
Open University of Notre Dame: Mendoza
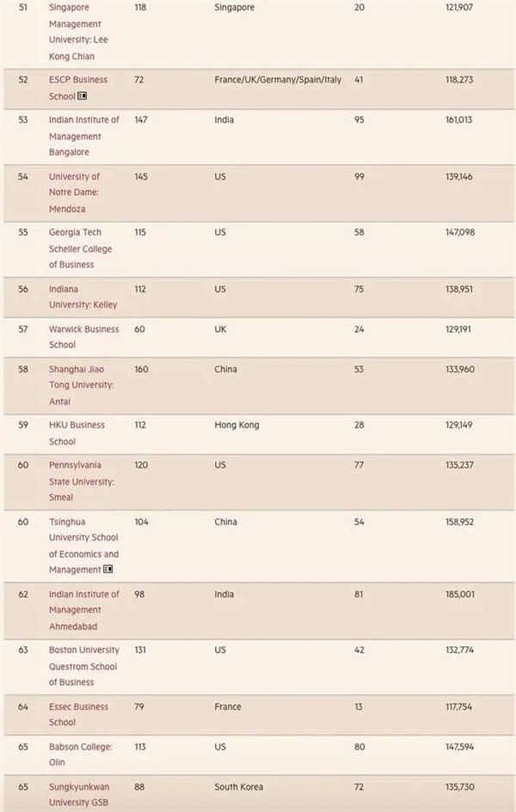(x=74, y=192)
